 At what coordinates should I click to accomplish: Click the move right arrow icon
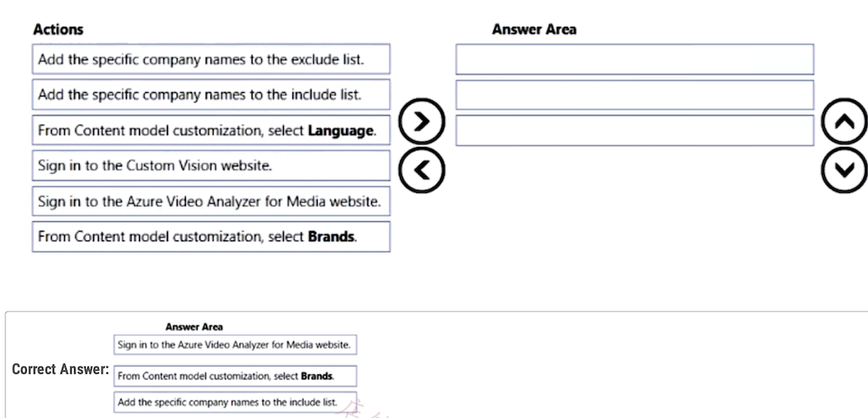(422, 121)
